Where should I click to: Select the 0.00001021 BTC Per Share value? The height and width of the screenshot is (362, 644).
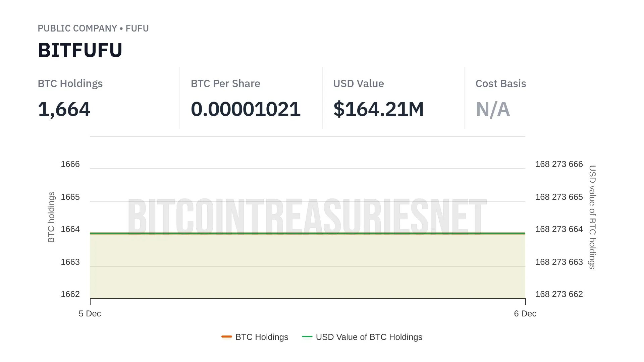pyautogui.click(x=245, y=109)
